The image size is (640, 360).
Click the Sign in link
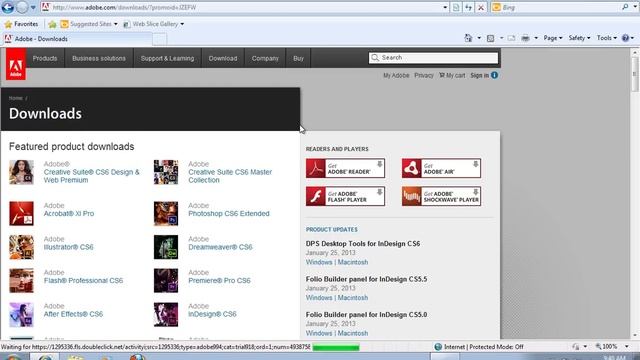coord(479,76)
